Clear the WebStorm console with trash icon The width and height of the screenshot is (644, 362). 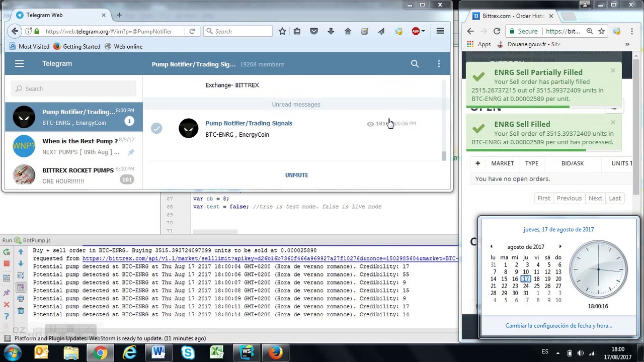(x=21, y=311)
